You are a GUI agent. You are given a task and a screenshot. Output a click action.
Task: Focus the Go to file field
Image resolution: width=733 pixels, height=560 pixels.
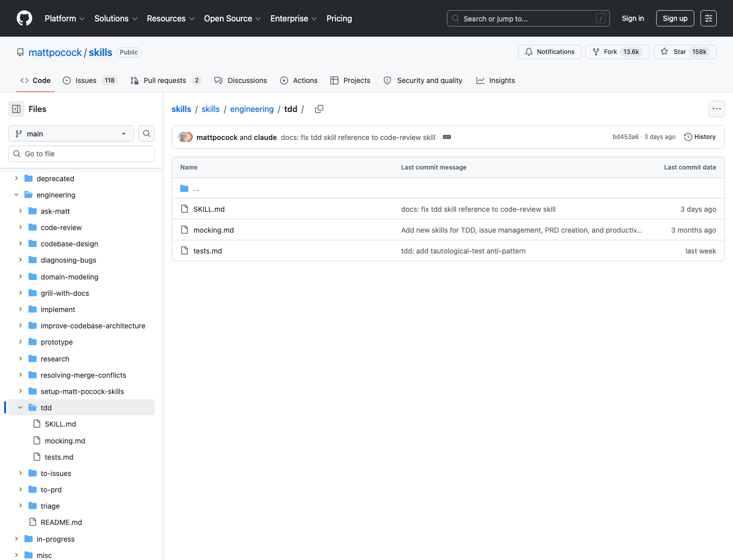(81, 154)
